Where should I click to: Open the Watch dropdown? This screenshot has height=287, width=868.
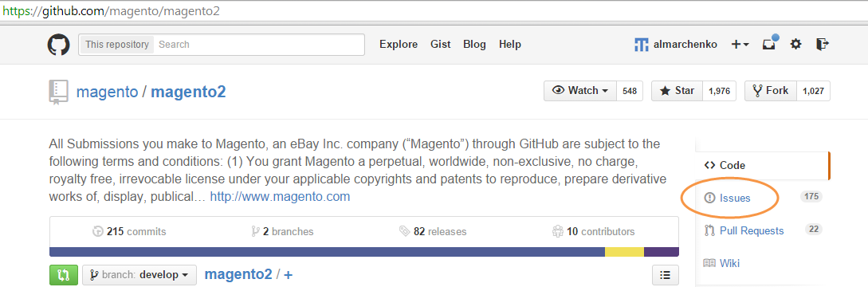(x=580, y=91)
